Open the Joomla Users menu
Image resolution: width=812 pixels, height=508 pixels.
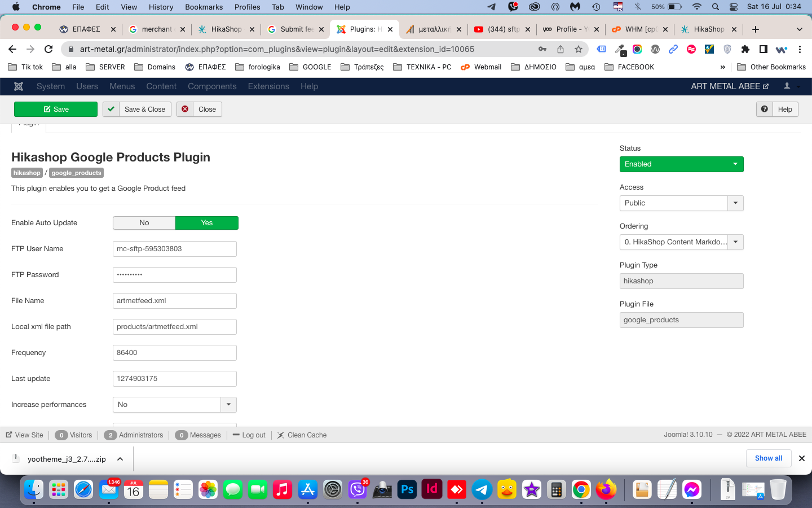coord(87,86)
